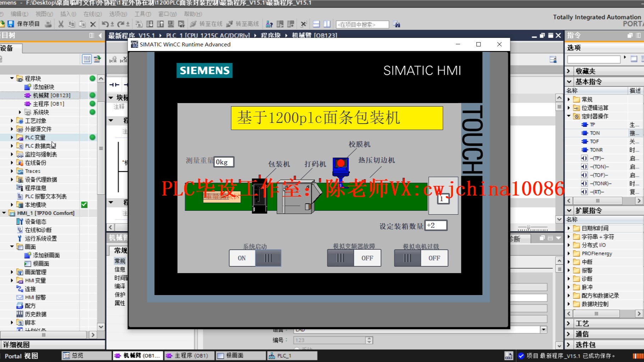The height and width of the screenshot is (362, 644).
Task: Click the instruction options search field
Action: pyautogui.click(x=594, y=59)
